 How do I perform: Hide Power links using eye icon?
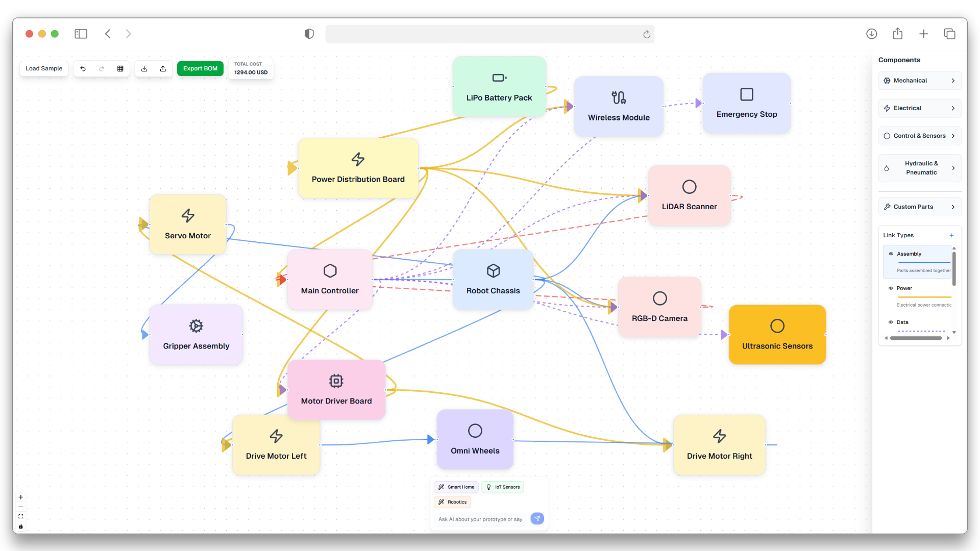tap(891, 288)
